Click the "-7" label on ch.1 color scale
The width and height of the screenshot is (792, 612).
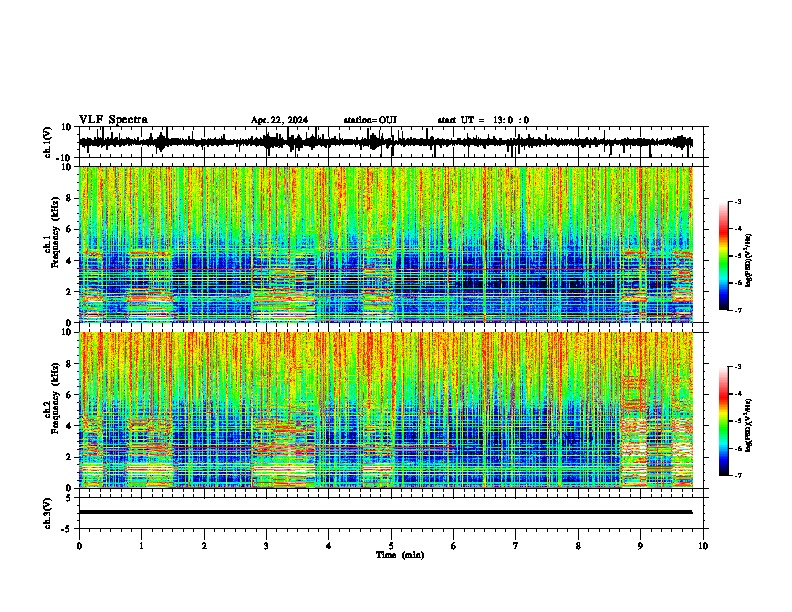(738, 310)
